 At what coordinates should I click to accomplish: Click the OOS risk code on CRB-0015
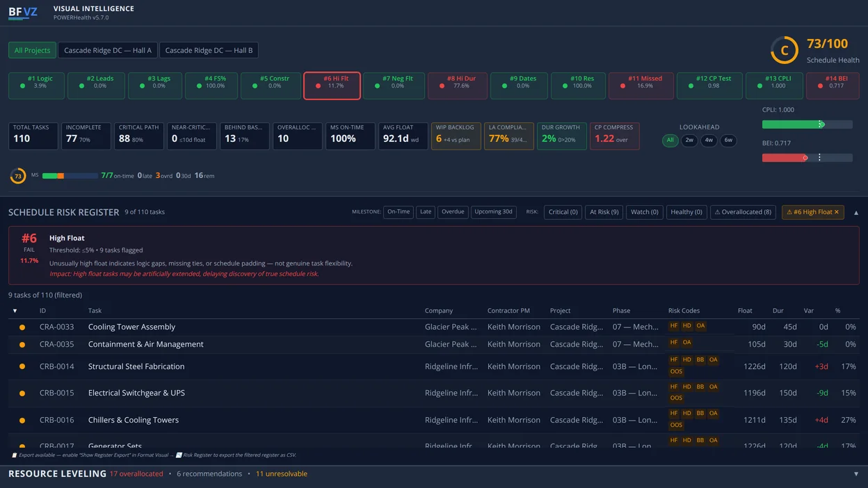[676, 398]
